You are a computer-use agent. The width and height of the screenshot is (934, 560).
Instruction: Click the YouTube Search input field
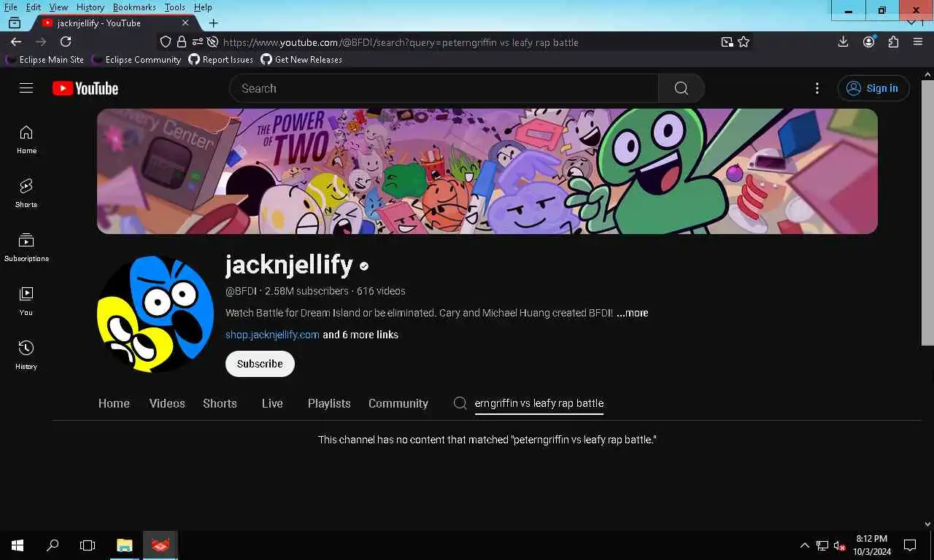click(x=444, y=88)
